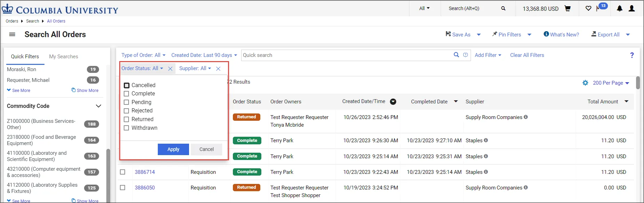Remove the Order Status filter
Viewport: 644px width, 203px height.
tap(170, 69)
